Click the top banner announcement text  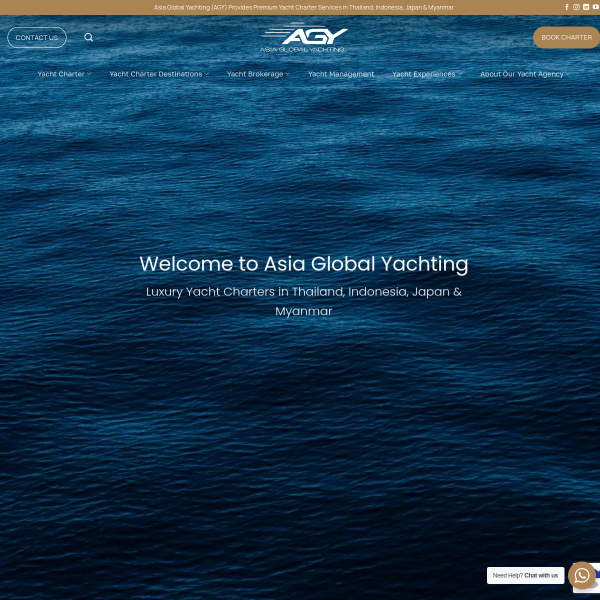[304, 7]
